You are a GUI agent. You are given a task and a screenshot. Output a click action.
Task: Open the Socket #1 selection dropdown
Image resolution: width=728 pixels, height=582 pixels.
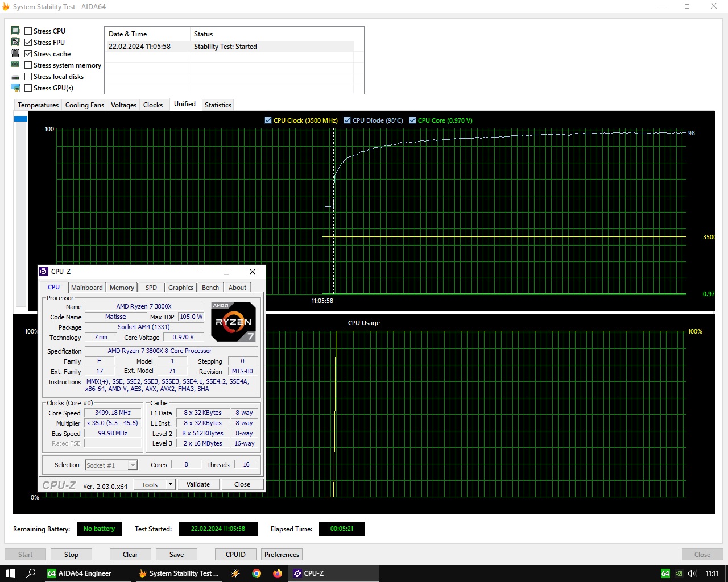click(111, 465)
